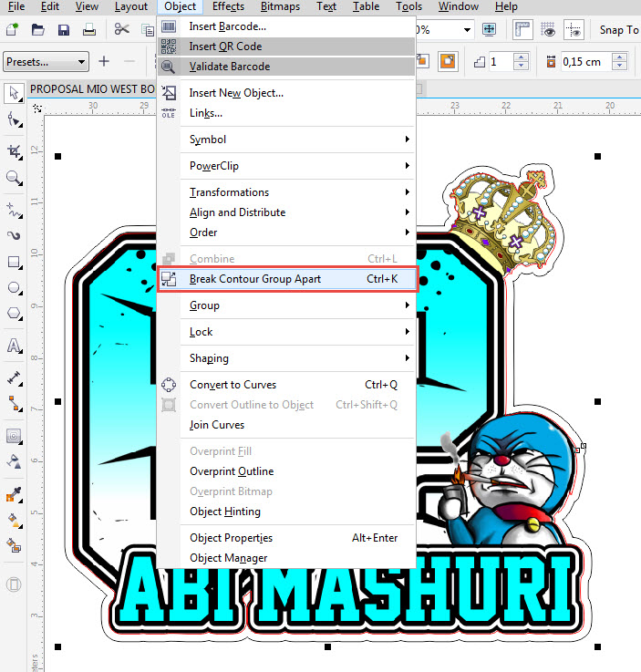Click the Open file folder icon
Screen dimensions: 641x672
click(x=37, y=29)
